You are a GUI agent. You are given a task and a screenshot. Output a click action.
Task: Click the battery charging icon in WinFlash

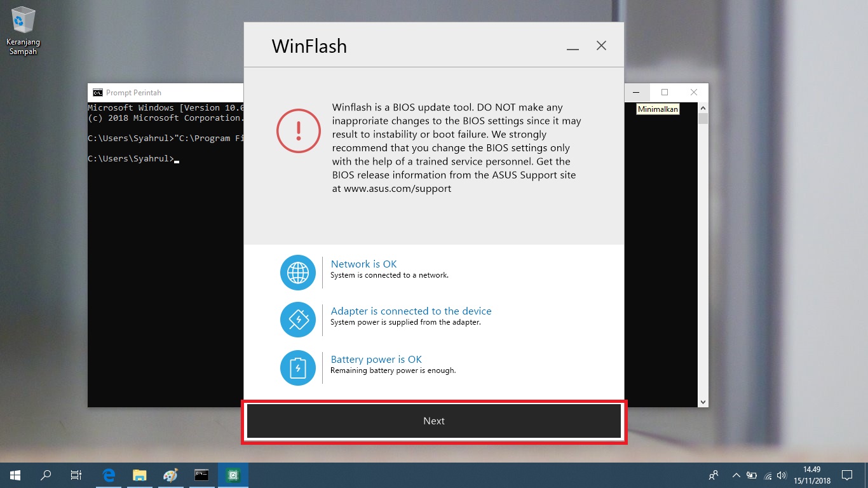(x=298, y=368)
